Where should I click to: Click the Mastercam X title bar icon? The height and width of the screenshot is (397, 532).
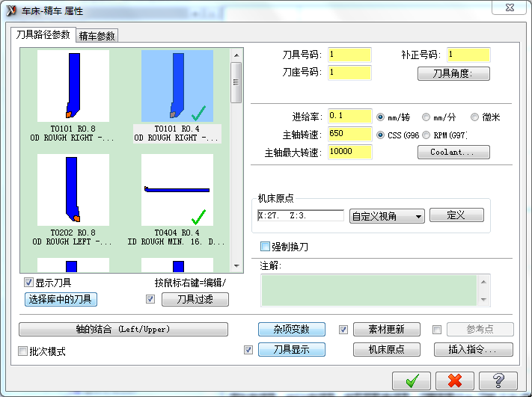click(x=11, y=10)
